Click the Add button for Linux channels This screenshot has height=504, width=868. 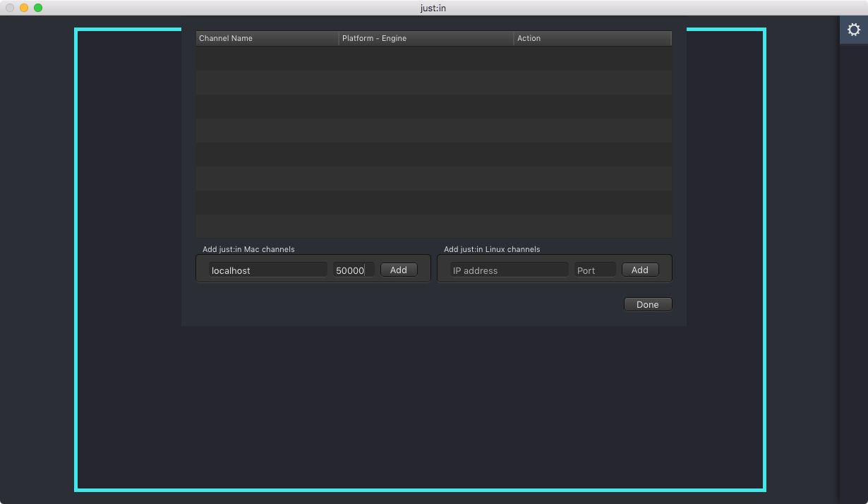coord(640,270)
